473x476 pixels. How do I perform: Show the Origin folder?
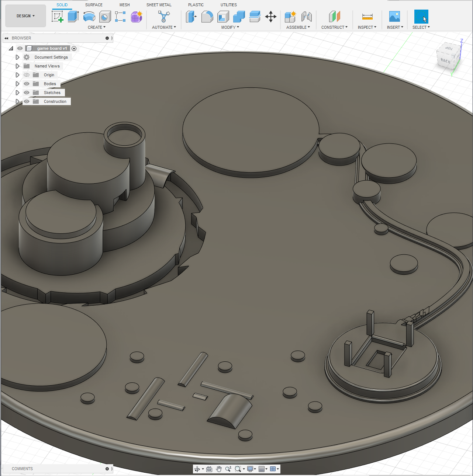click(x=26, y=75)
